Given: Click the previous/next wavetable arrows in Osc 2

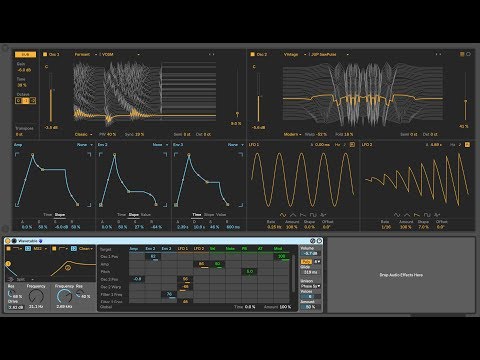Looking at the screenshot, I should tap(438, 54).
